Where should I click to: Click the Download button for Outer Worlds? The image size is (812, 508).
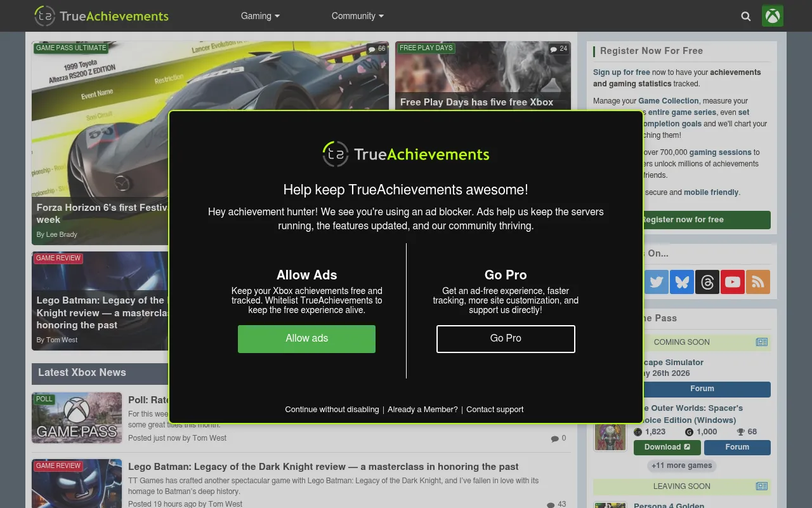[x=667, y=447]
